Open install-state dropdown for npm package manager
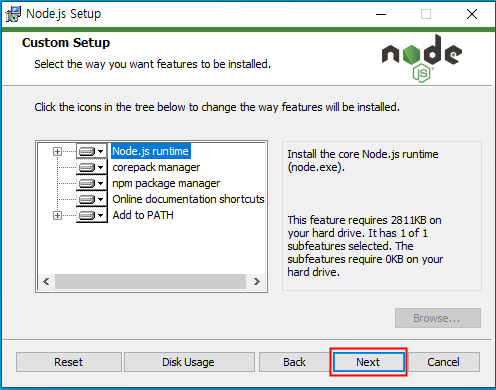Viewport: 496px width, 390px height. [x=92, y=183]
